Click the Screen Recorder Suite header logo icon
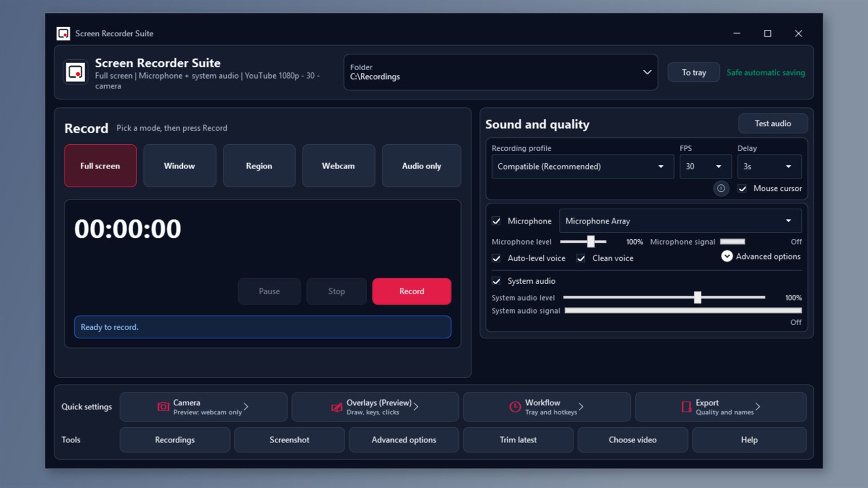Viewport: 868px width, 488px height. pos(75,72)
